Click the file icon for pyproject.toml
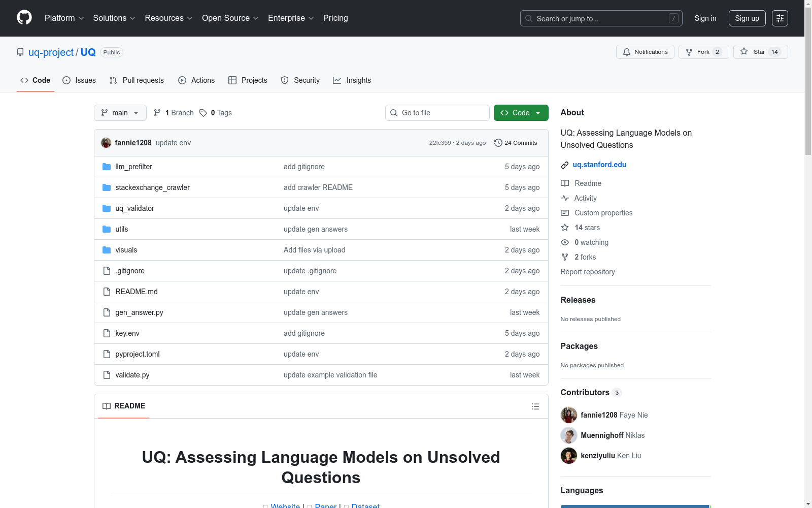Image resolution: width=812 pixels, height=508 pixels. pos(107,354)
